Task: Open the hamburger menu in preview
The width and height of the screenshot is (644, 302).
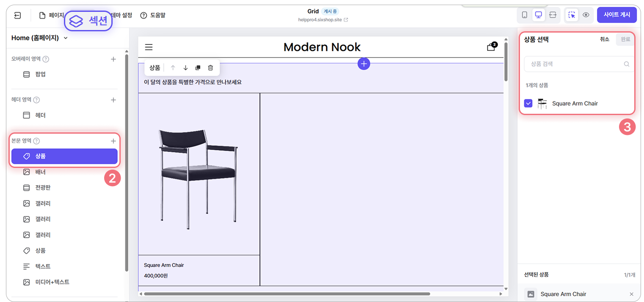Action: coord(149,47)
